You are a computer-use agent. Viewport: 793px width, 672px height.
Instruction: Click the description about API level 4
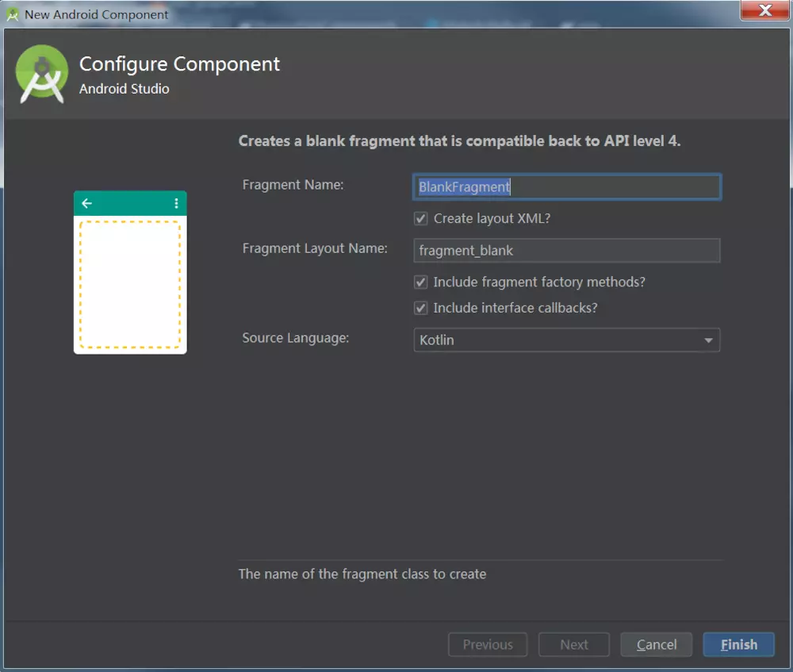pyautogui.click(x=459, y=140)
